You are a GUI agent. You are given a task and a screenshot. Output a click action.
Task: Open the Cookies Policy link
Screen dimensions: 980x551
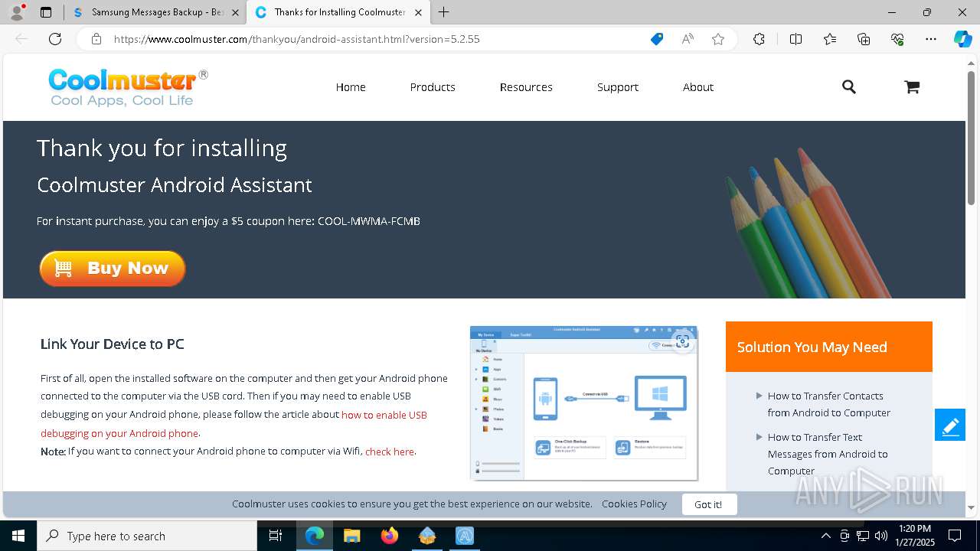634,504
